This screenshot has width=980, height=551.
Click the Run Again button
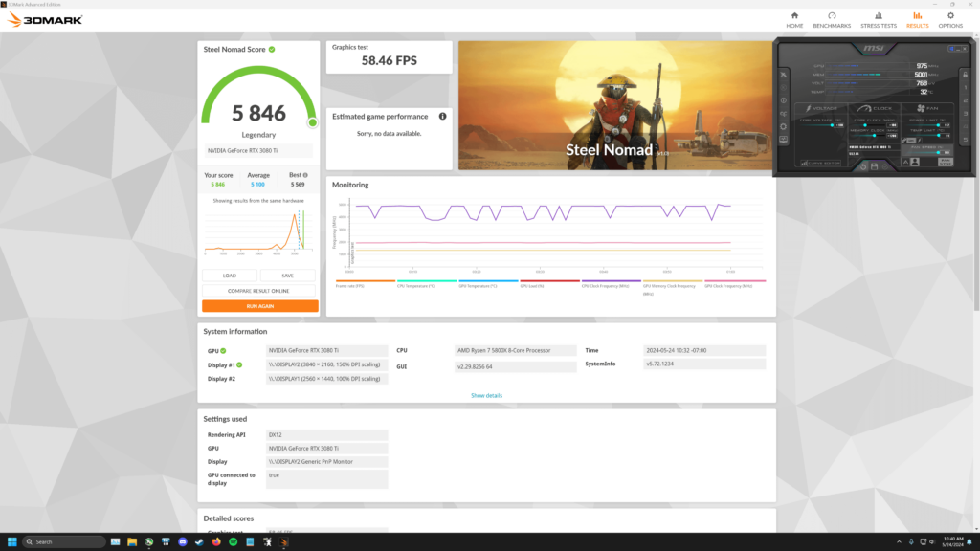[260, 306]
